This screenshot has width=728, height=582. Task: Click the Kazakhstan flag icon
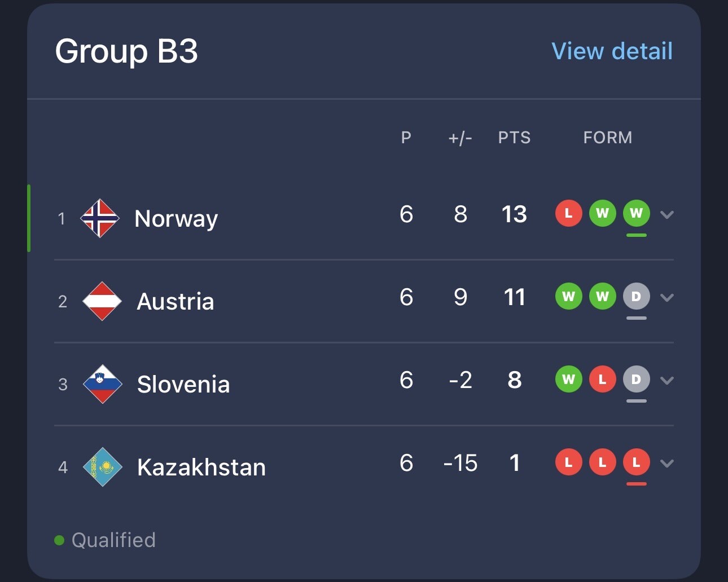pos(102,467)
